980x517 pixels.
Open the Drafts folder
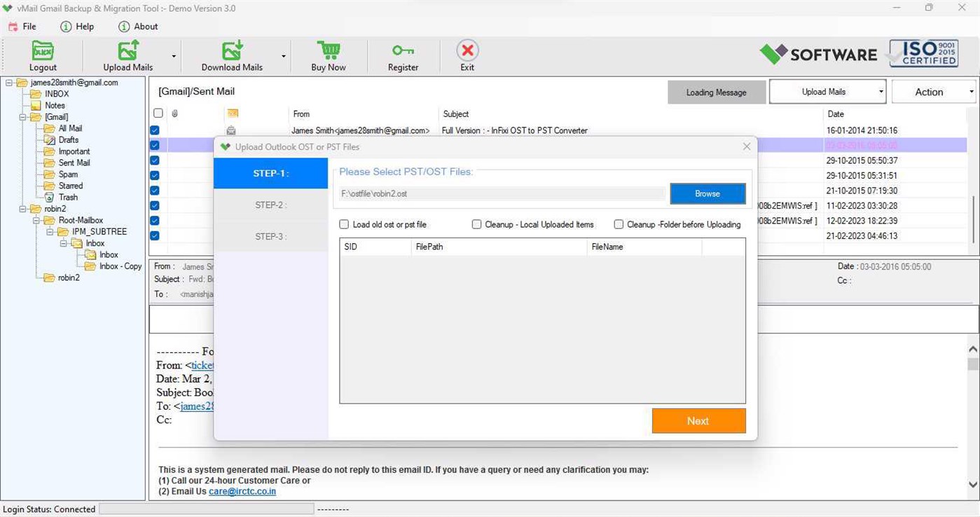click(69, 140)
